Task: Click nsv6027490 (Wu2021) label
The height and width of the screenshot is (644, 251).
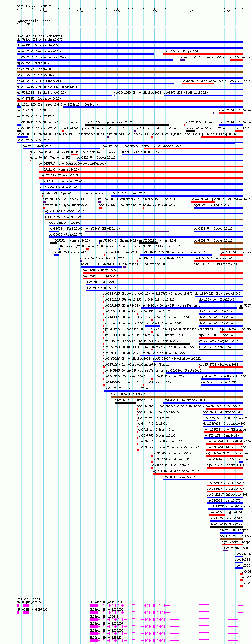Action: (x=200, y=122)
